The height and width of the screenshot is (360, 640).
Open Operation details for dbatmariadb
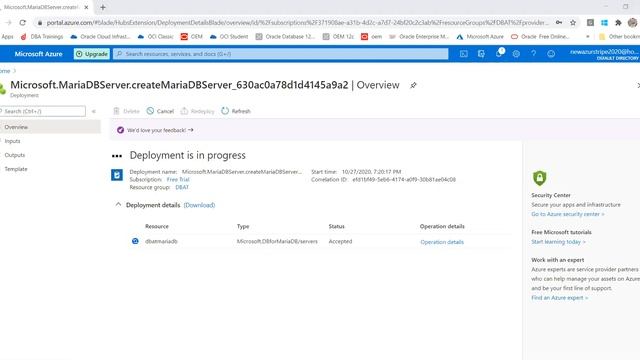pyautogui.click(x=442, y=242)
